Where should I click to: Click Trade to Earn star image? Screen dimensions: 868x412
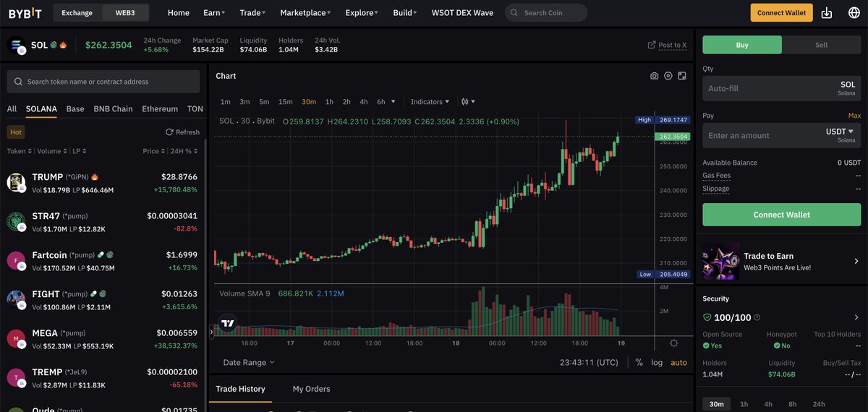point(721,262)
